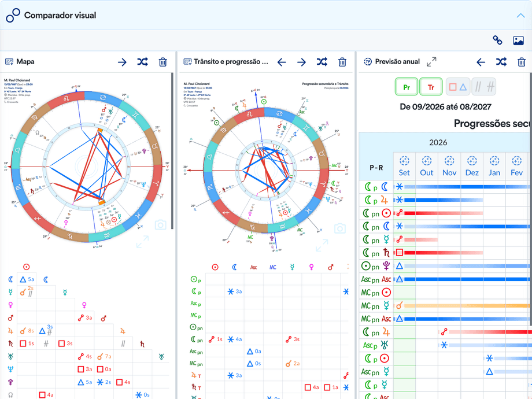
Task: Click the Moon-Sun opposition red bar
Action: click(444, 213)
